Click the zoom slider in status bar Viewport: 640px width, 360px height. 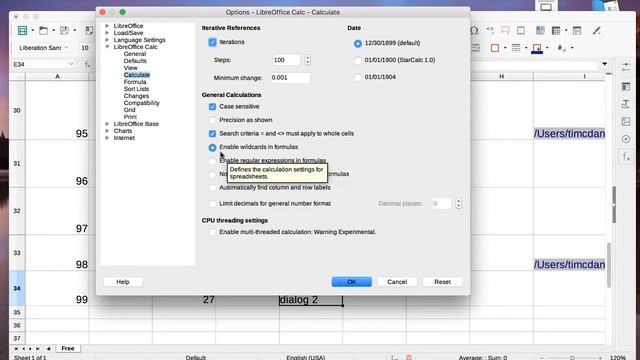tap(572, 358)
